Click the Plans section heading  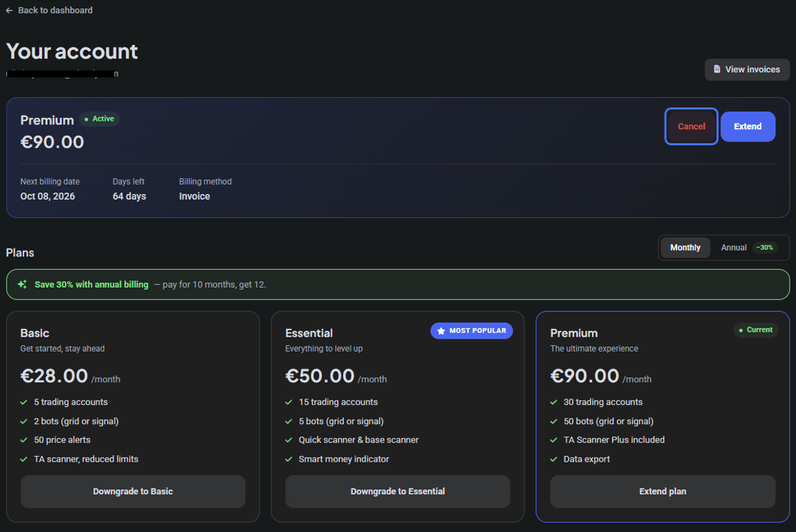21,253
